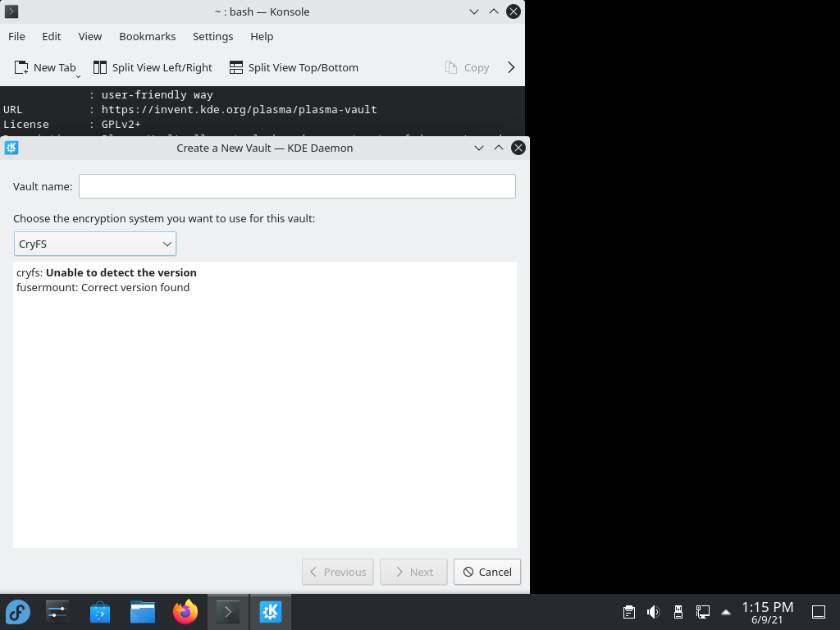Screen dimensions: 840x630
Task: Click the Show Desktop button in panel
Action: point(819,612)
